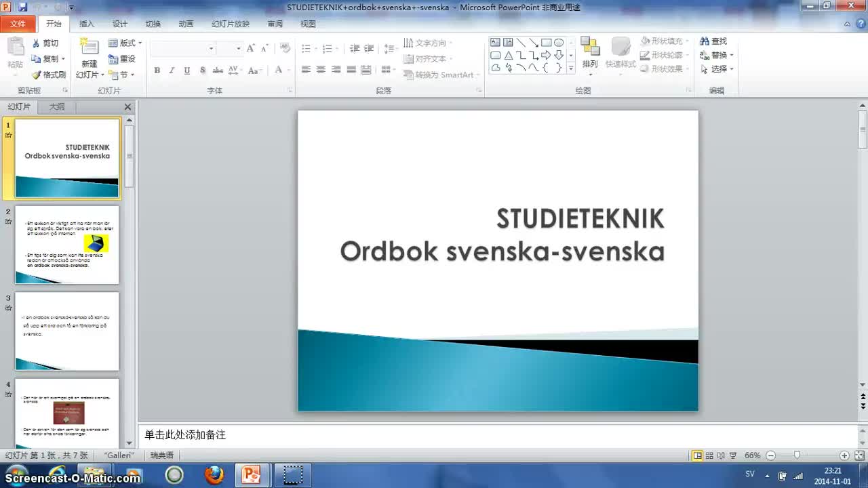Open the Text Direction (文字方向) dropdown
868x488 pixels.
tap(428, 43)
